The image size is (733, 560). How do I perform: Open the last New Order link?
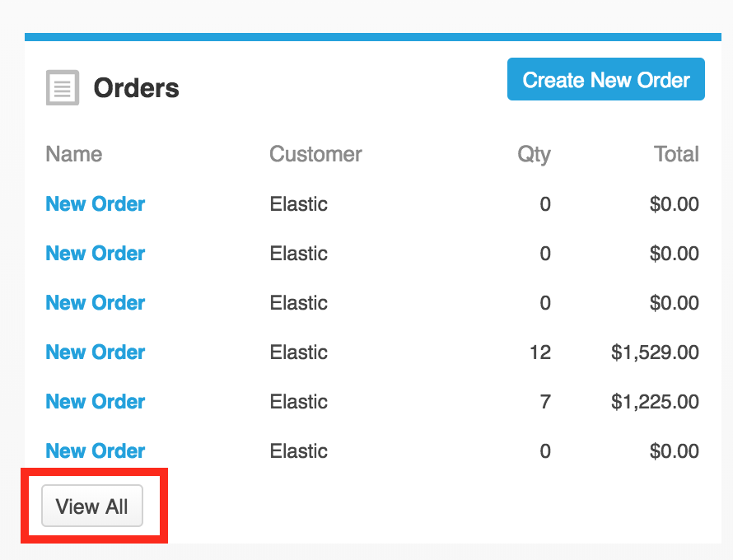click(x=96, y=451)
